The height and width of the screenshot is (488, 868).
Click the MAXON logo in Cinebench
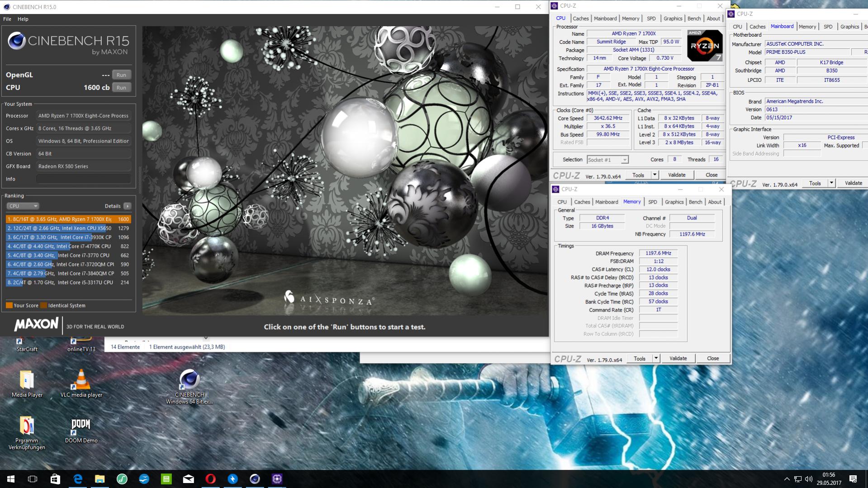pyautogui.click(x=36, y=324)
